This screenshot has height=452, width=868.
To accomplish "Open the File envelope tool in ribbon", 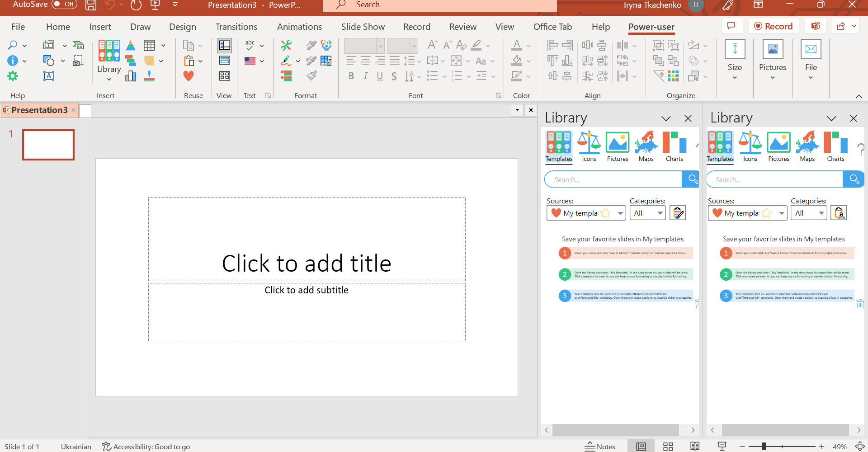I will point(811,60).
